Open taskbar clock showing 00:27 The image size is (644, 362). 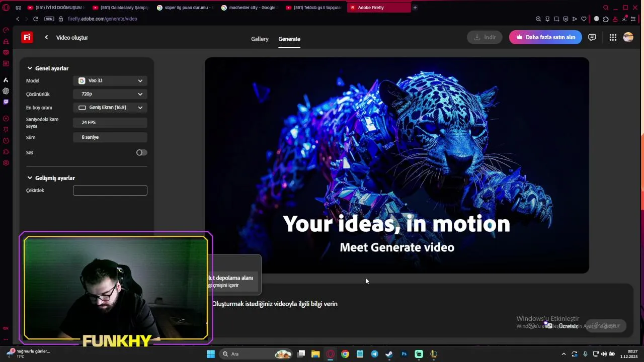pos(629,354)
